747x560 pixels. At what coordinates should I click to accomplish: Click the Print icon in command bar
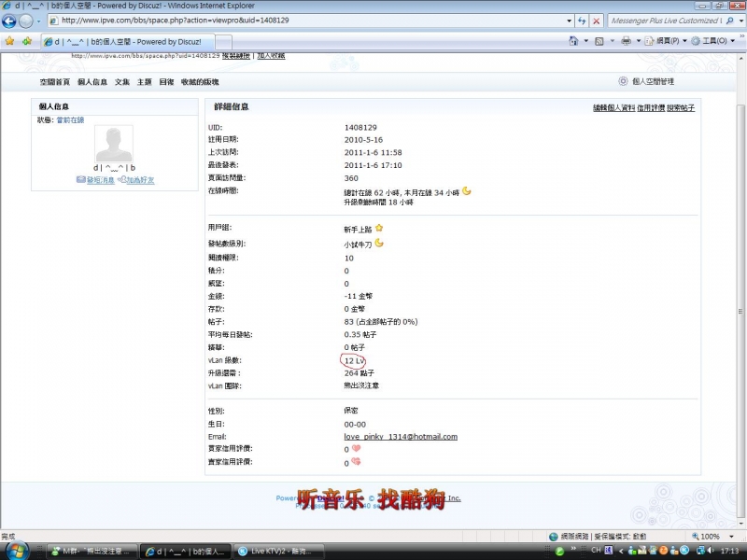[x=626, y=41]
